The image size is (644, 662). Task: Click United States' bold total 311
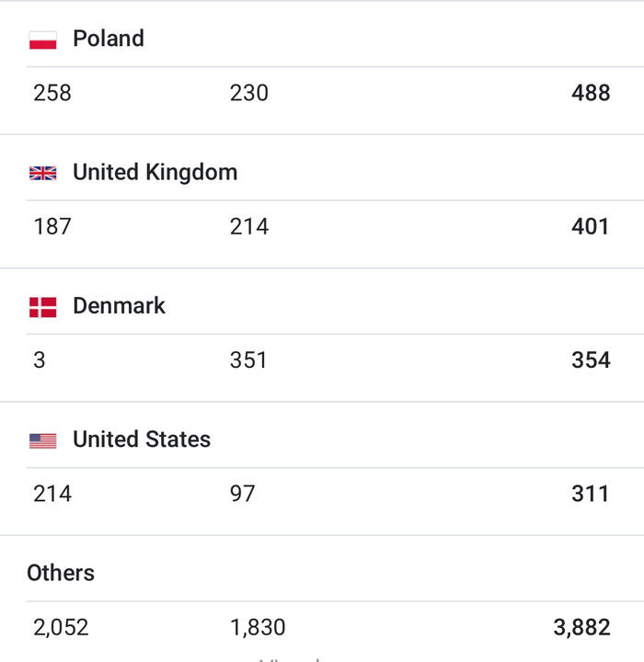[x=591, y=494]
